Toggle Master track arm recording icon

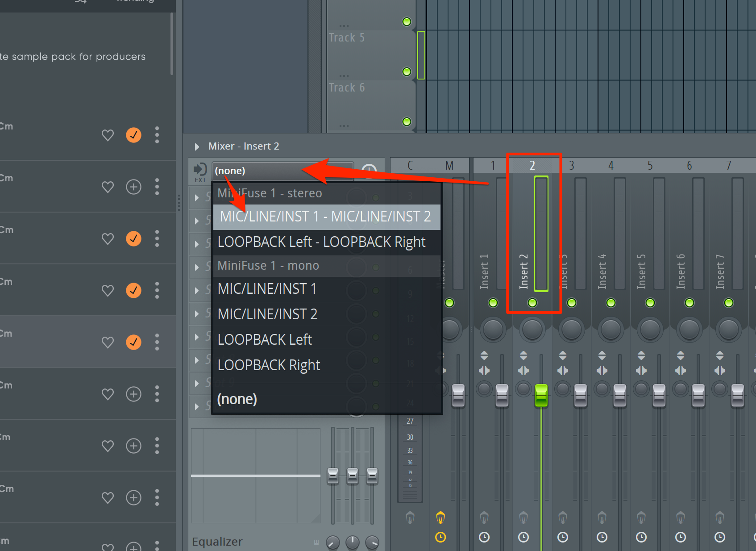pos(440,518)
